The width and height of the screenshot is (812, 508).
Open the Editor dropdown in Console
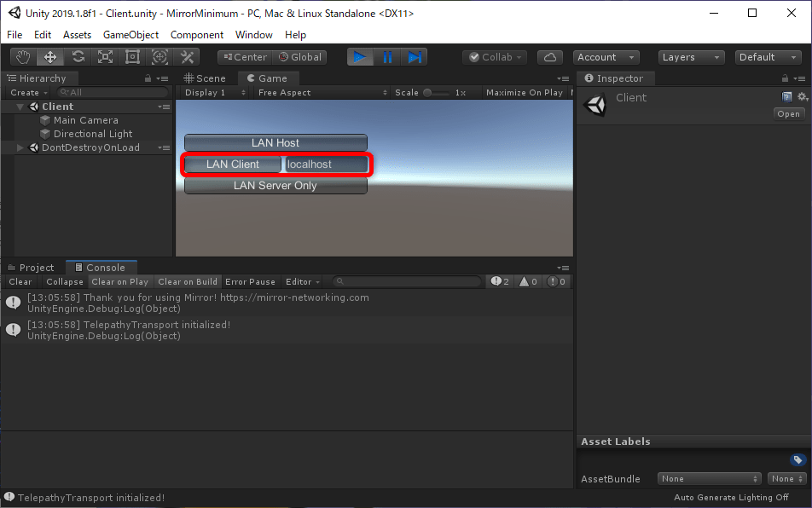coord(303,281)
